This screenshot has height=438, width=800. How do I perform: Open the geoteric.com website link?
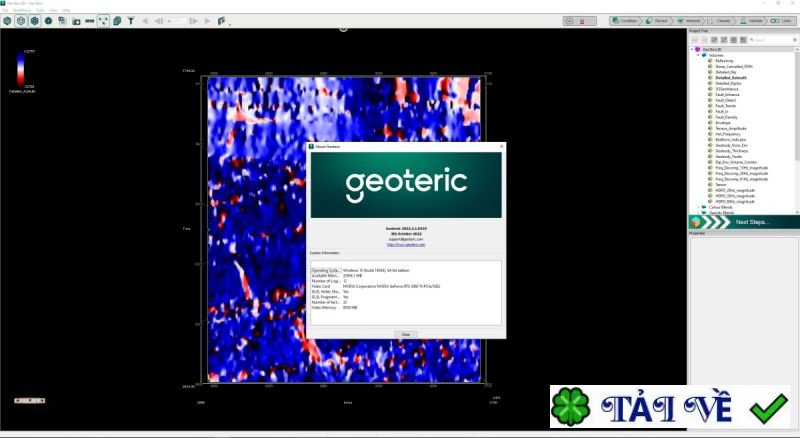pos(406,245)
